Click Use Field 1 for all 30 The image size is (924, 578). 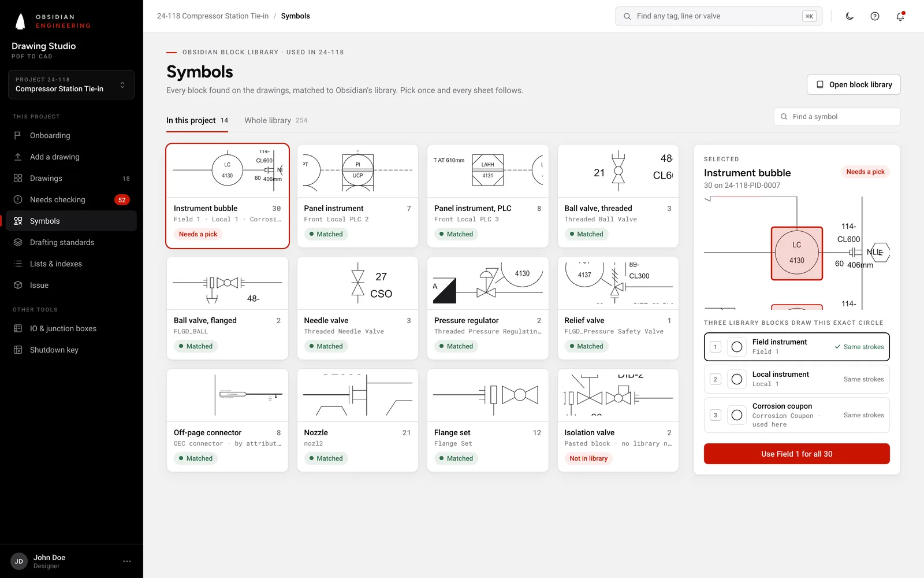pos(797,454)
